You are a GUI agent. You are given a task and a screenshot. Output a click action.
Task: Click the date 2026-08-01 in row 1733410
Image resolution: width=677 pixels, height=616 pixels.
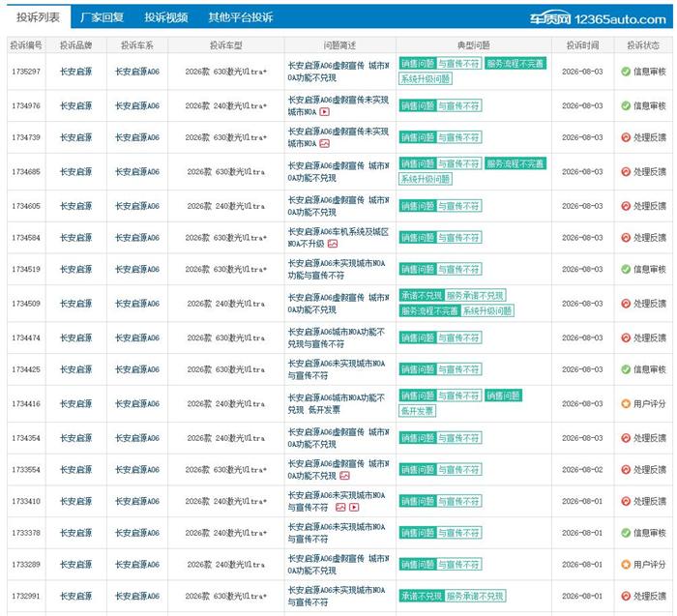[582, 501]
